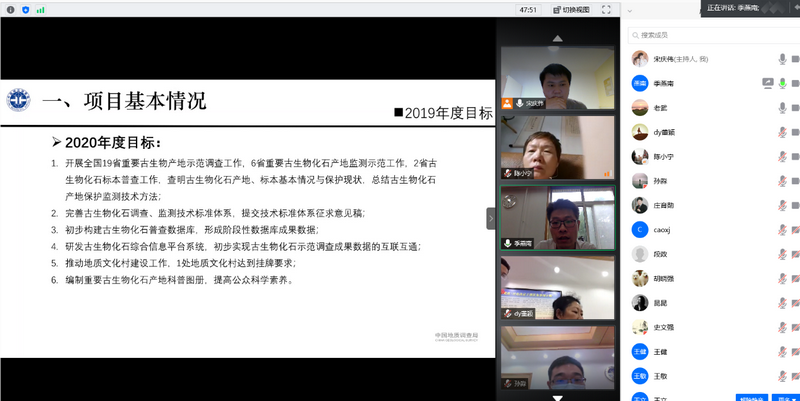Viewport: 800px width, 401px height.
Task: Click the meeting timer 47:51
Action: point(529,9)
